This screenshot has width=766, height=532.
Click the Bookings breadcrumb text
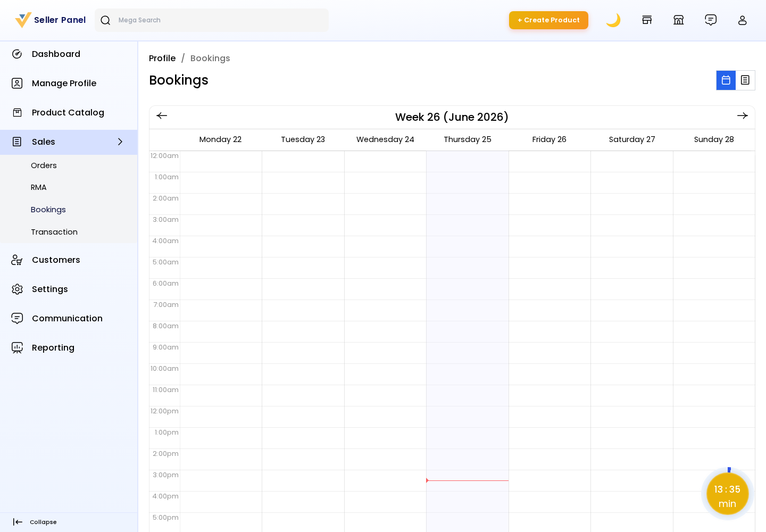[x=210, y=59]
